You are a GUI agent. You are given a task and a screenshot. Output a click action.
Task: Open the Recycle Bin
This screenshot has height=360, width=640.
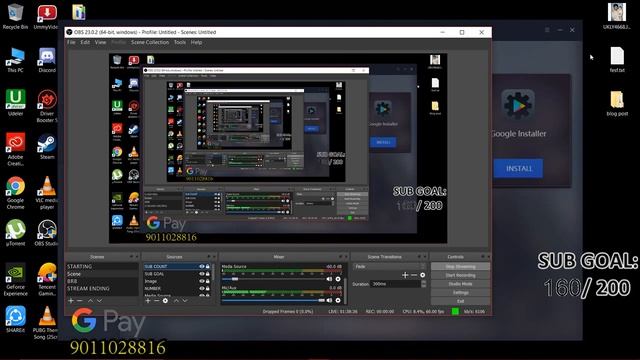(15, 16)
